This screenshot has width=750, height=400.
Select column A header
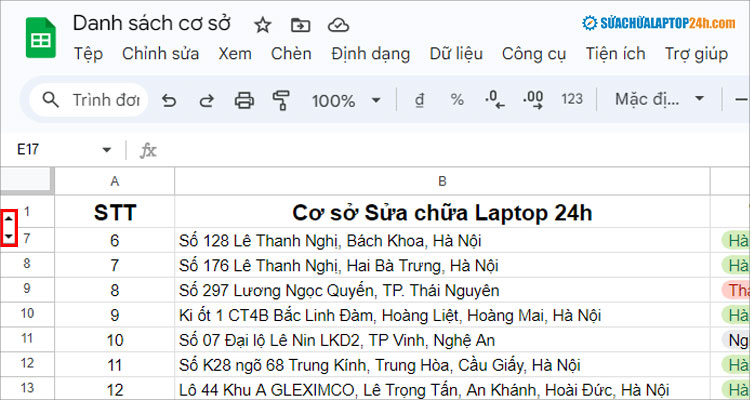point(115,181)
